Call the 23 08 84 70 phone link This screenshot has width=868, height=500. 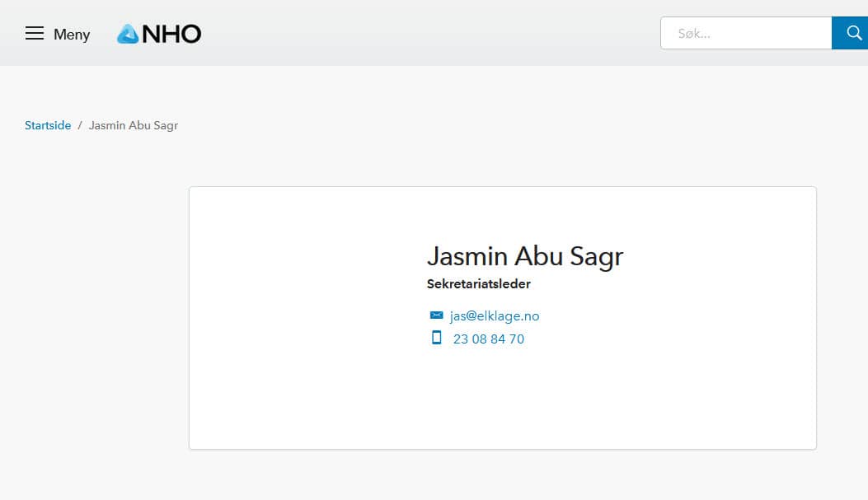tap(489, 339)
